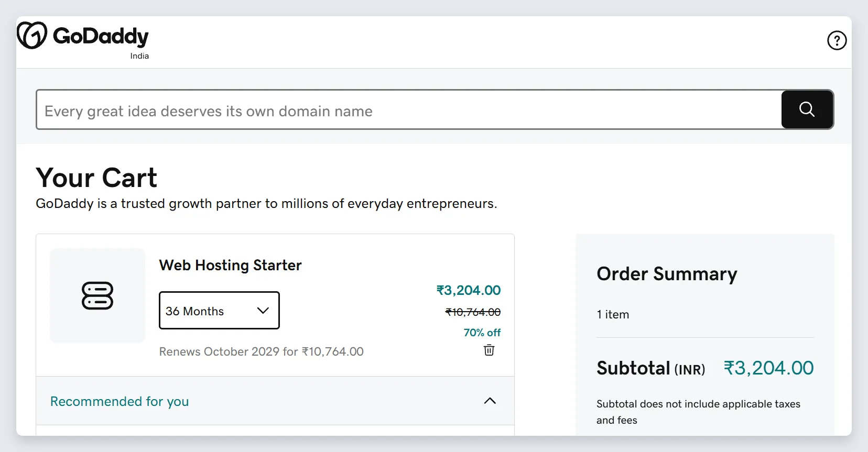Click the ₹3,204.00 discounted item price
Screen dimensions: 868x452
[x=469, y=290]
